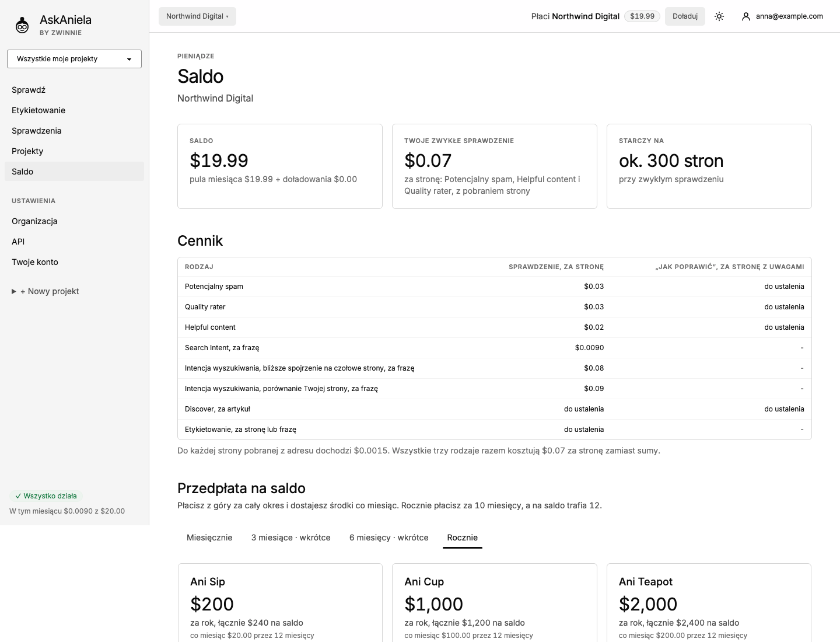
Task: Open Twoje konto in the sidebar
Action: click(74, 262)
